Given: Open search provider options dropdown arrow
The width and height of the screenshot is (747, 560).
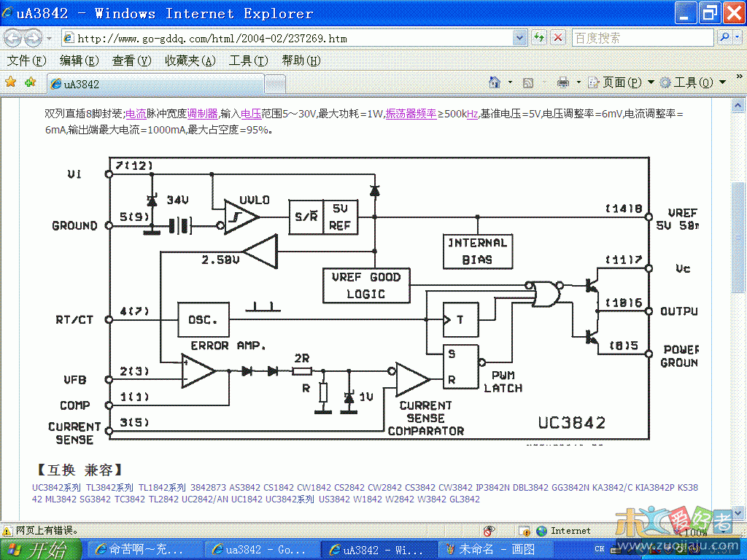Looking at the screenshot, I should click(x=737, y=37).
